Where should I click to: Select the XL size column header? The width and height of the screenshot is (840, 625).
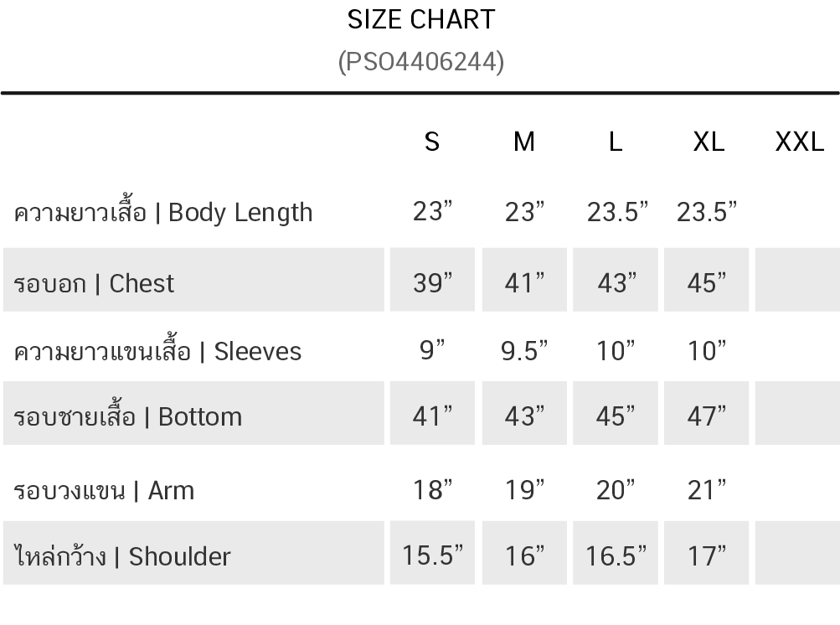tap(709, 142)
